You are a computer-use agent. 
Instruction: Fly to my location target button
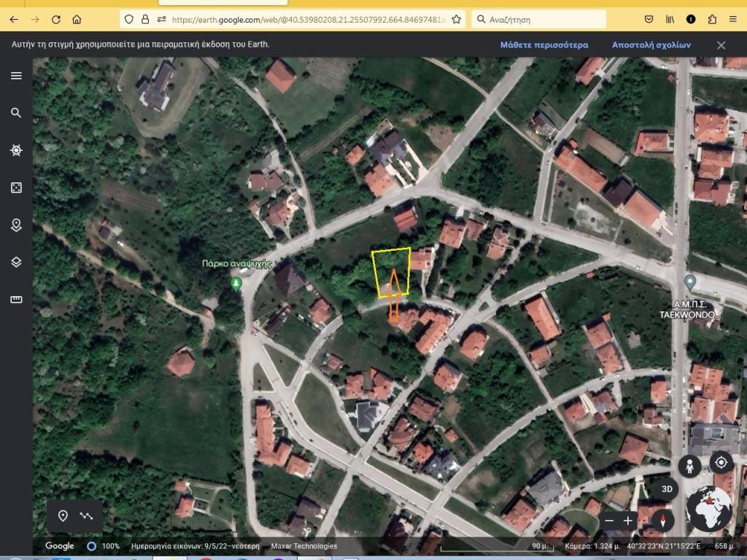721,462
